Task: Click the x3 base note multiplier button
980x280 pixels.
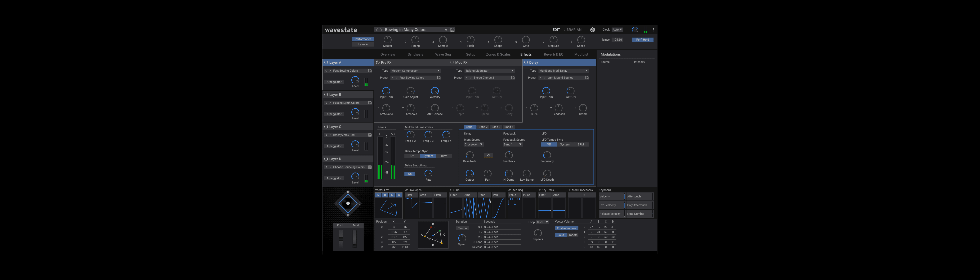Action: 488,156
